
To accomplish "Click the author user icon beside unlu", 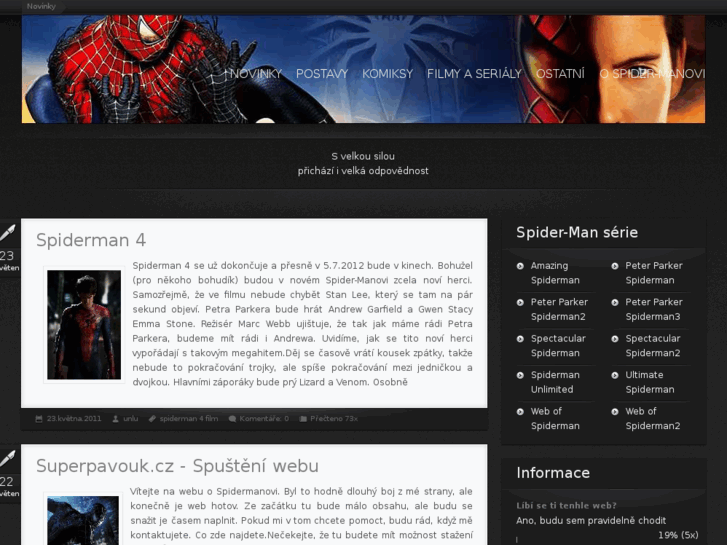I will 115,419.
